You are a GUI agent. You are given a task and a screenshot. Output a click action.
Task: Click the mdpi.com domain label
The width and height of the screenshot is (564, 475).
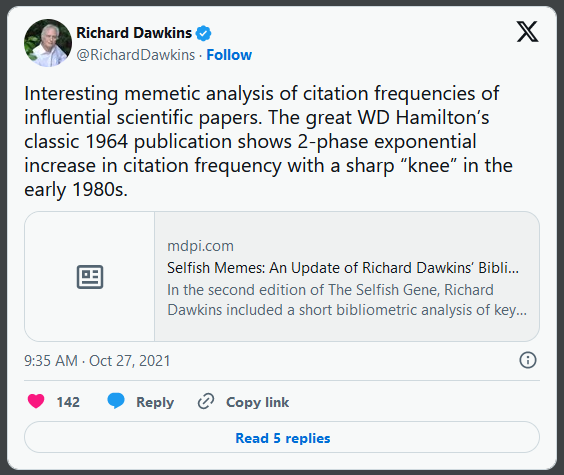[x=200, y=246]
